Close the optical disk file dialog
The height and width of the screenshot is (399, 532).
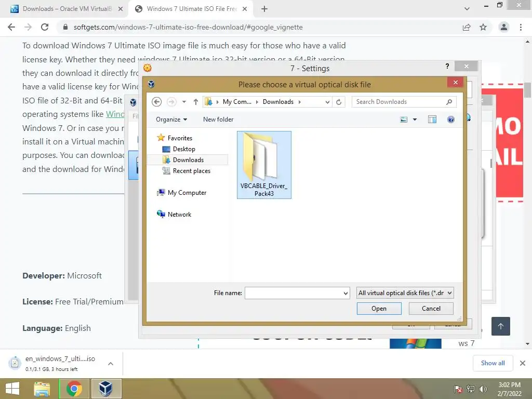pos(455,82)
